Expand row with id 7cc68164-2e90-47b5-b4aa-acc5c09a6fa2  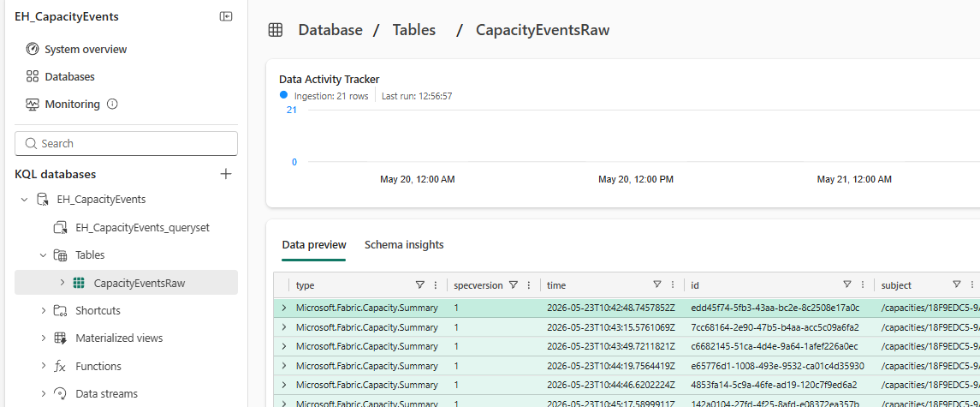pos(284,326)
